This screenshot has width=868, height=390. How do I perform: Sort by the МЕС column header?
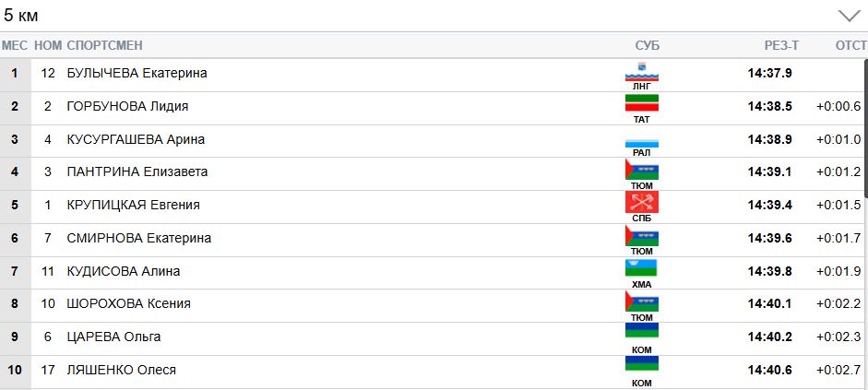(15, 45)
